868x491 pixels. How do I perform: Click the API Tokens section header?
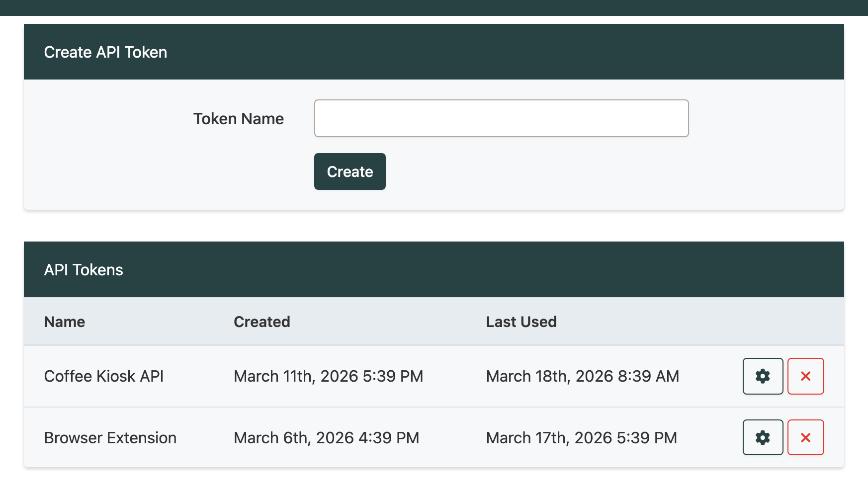[x=84, y=269]
